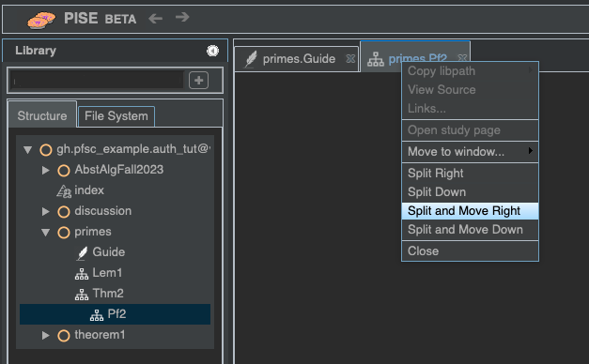Expand the AbstAlgFall2023 node
The image size is (589, 364).
45,171
